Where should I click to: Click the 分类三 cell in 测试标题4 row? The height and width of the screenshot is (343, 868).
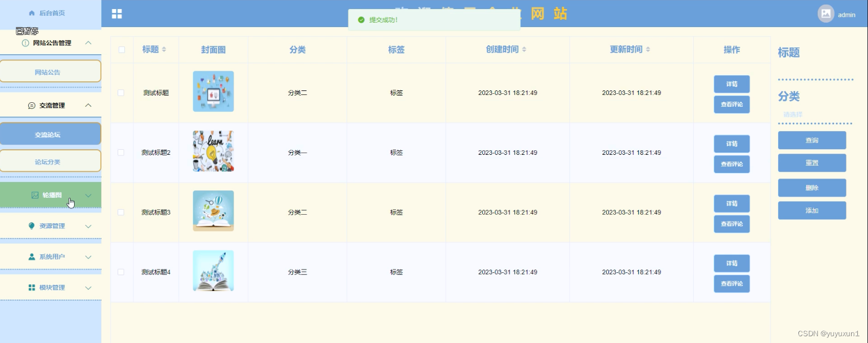297,272
